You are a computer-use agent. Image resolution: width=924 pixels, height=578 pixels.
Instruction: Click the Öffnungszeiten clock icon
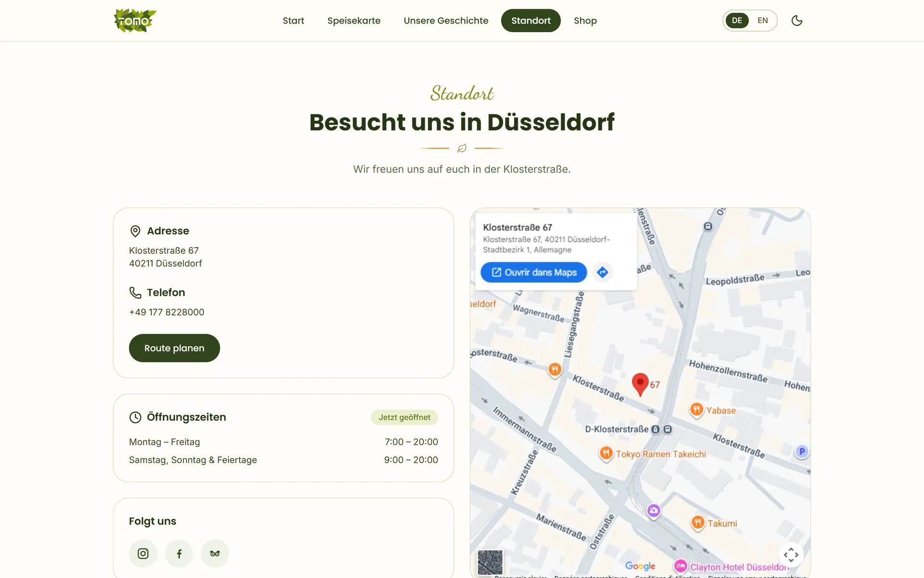click(135, 417)
